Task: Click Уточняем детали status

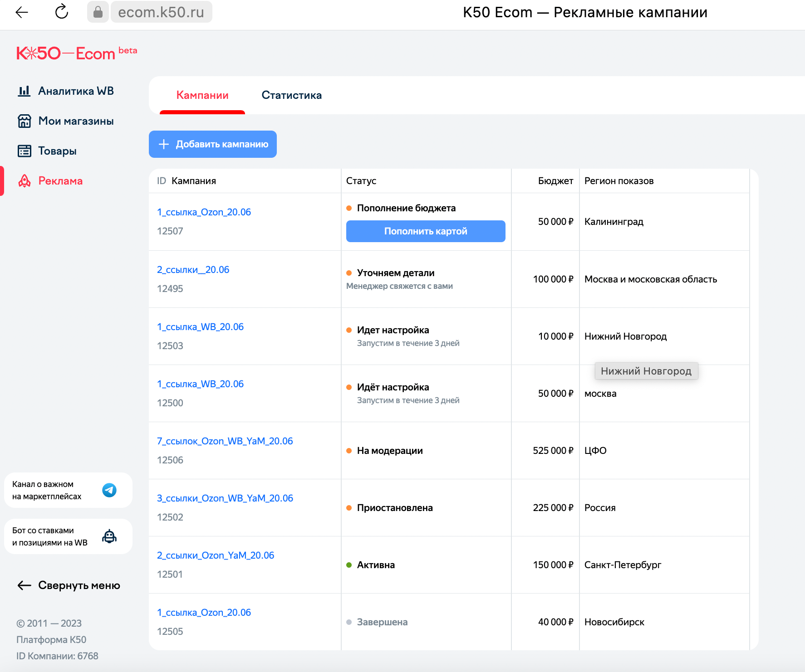Action: coord(396,273)
